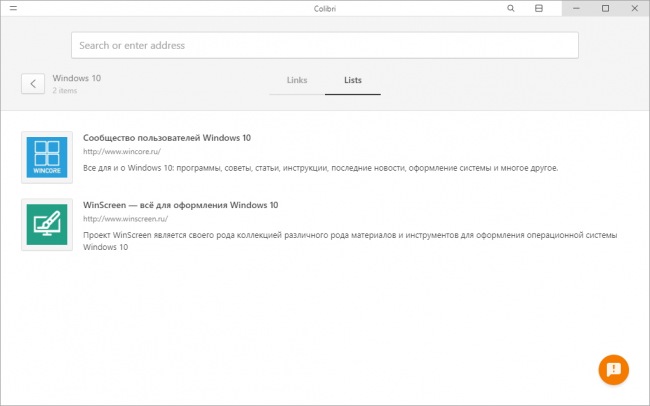Image resolution: width=650 pixels, height=406 pixels.
Task: Close the Colibri window
Action: [x=635, y=8]
